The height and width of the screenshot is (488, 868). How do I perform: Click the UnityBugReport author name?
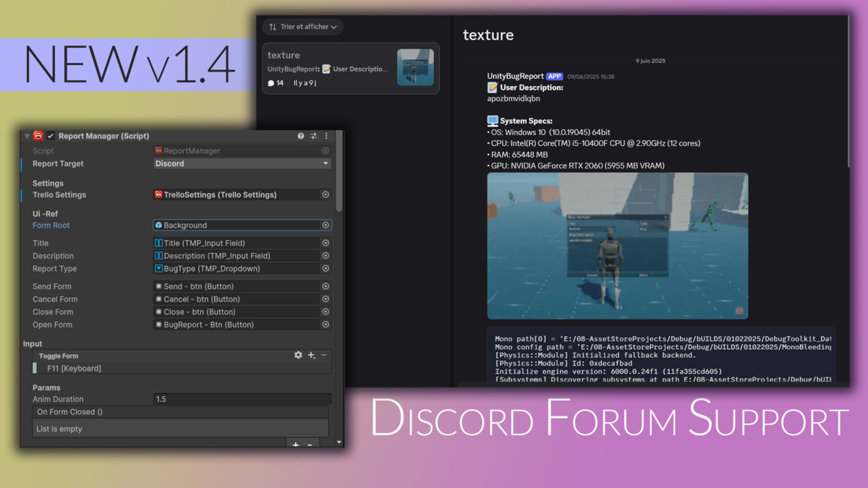tap(516, 76)
